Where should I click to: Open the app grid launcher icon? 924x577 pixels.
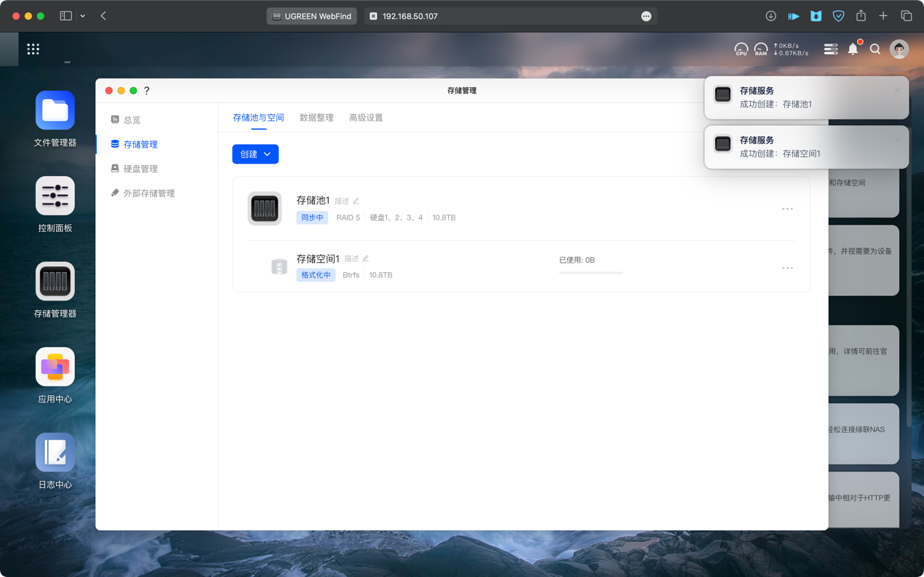pos(33,49)
